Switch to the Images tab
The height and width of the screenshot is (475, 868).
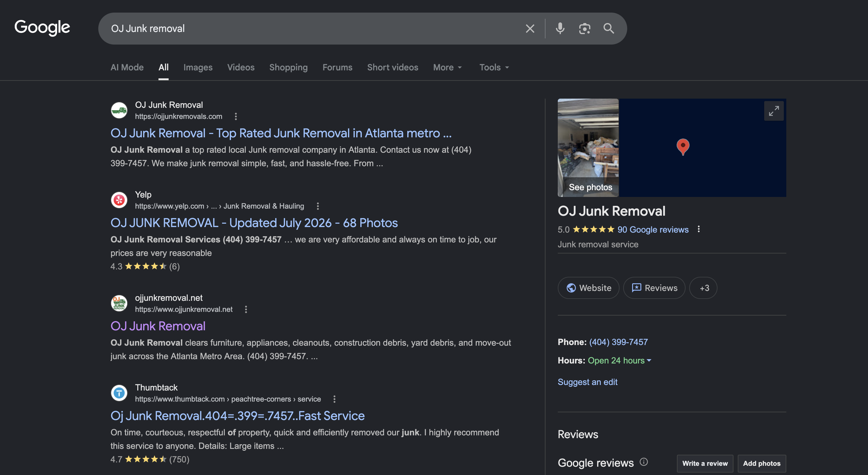tap(198, 67)
